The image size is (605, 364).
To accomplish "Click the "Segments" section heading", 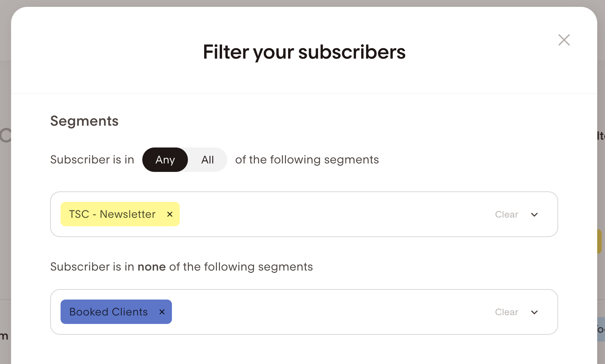I will tap(84, 121).
